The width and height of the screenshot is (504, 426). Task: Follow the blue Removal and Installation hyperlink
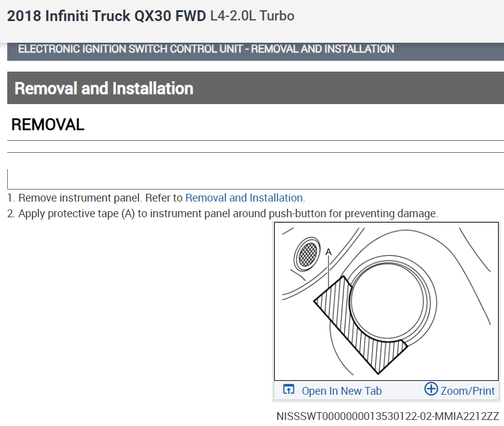244,197
